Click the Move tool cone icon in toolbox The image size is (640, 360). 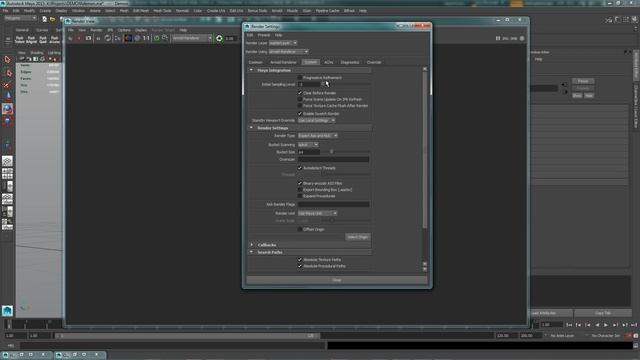pos(7,96)
